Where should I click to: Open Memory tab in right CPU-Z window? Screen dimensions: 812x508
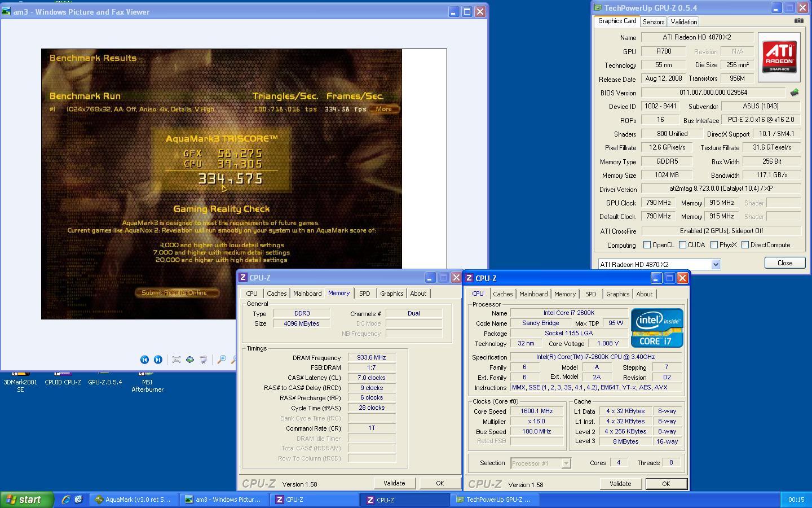point(565,294)
